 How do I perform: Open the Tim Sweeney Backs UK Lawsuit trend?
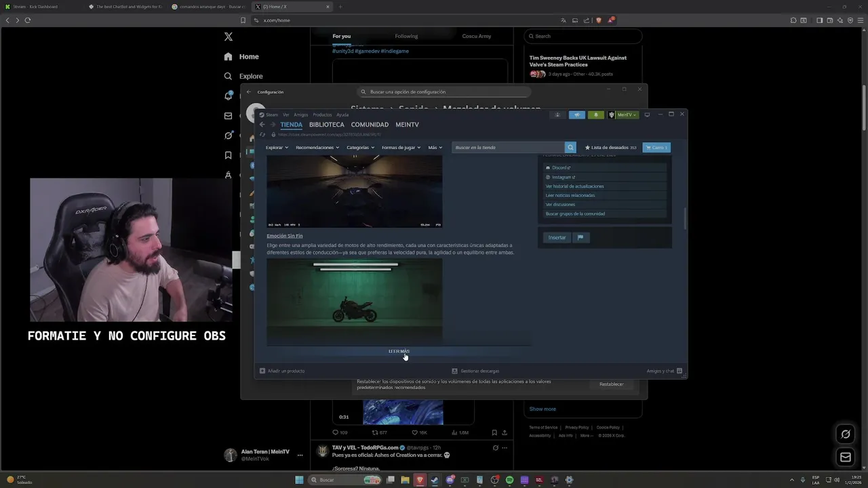coord(583,66)
